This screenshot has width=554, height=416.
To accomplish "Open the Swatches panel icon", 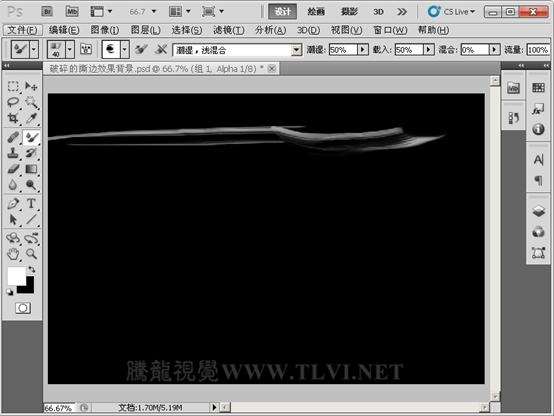I will coord(538,87).
